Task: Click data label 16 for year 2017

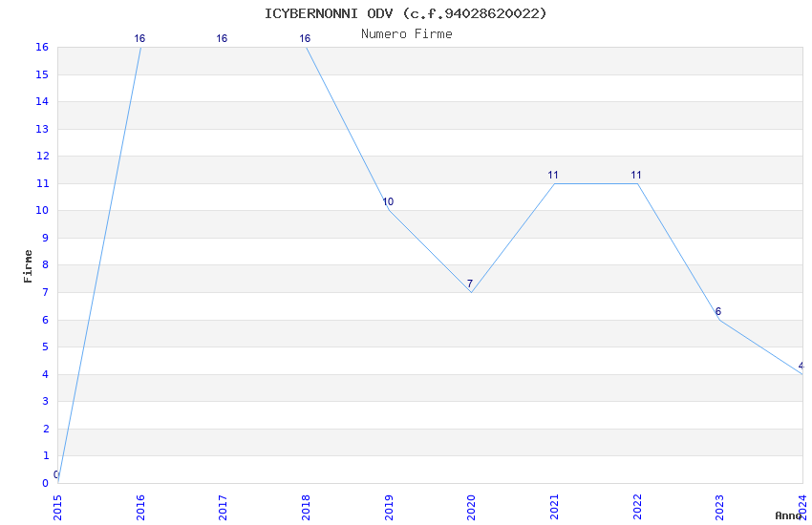Action: point(222,38)
